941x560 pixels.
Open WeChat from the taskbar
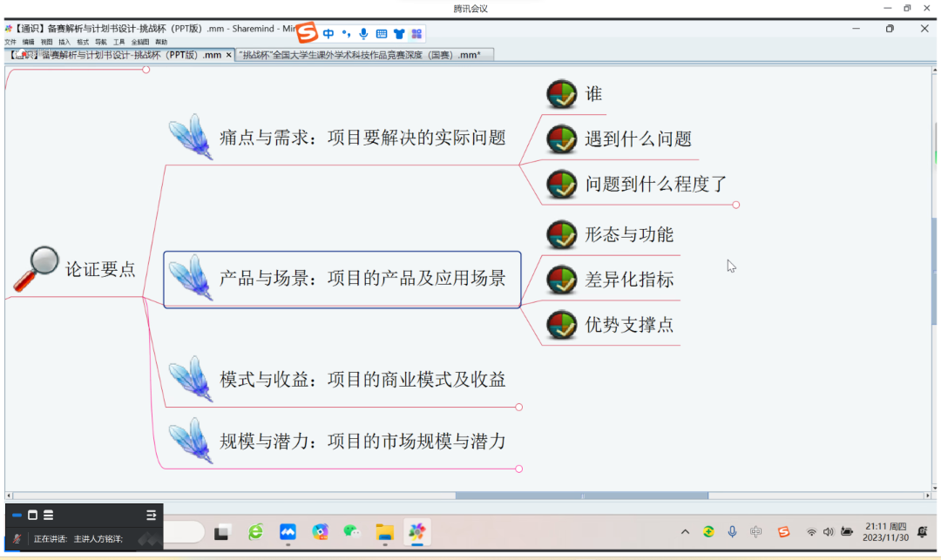pos(352,531)
